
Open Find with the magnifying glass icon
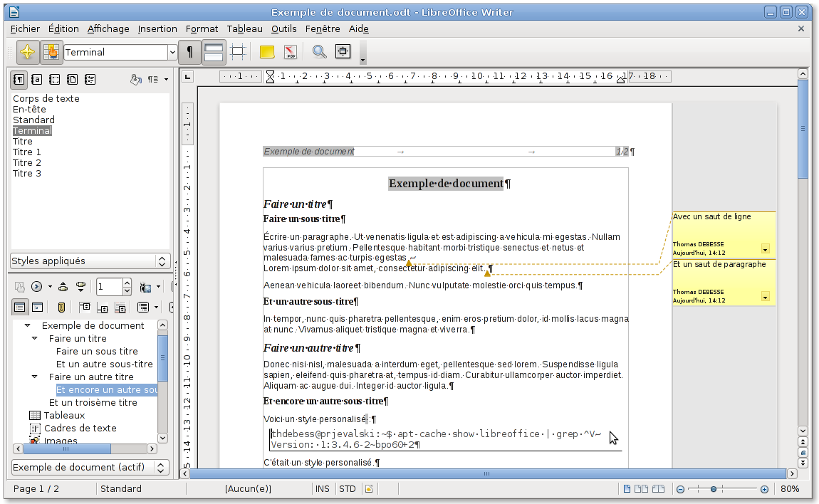319,52
